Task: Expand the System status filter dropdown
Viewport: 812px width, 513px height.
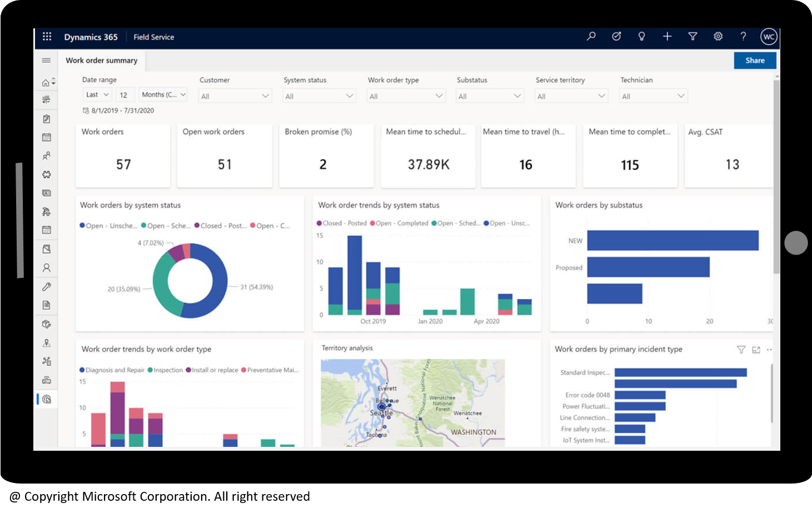Action: click(320, 96)
